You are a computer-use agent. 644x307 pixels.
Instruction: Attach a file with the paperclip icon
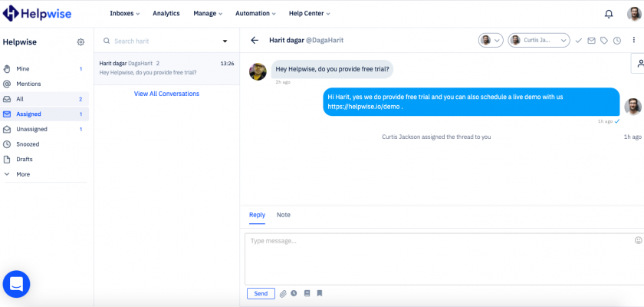click(283, 293)
